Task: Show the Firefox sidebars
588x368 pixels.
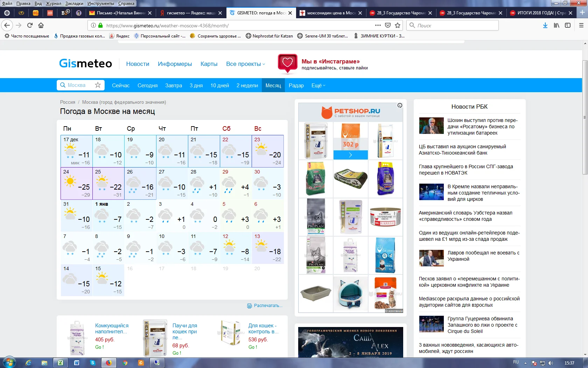Action: click(x=568, y=25)
